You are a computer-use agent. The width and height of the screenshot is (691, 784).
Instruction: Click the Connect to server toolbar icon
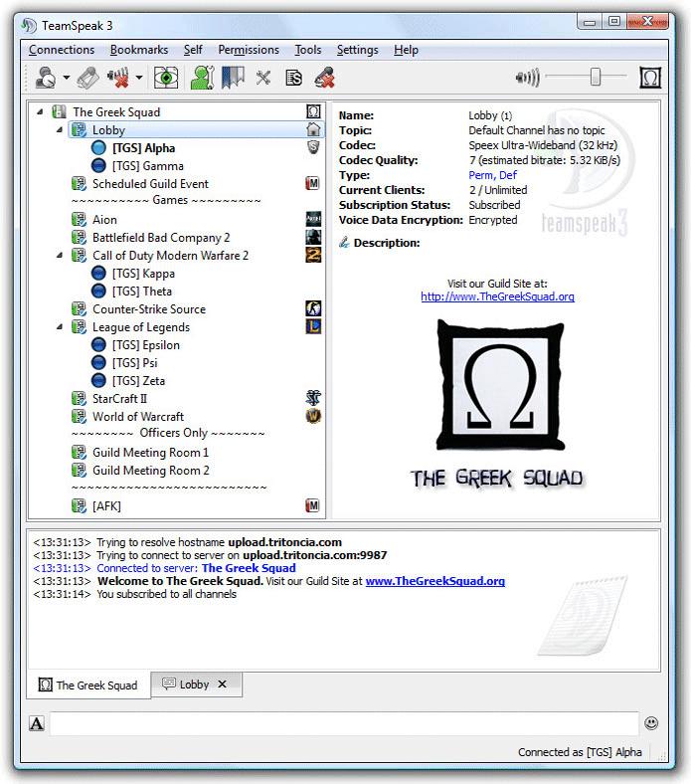pos(45,78)
